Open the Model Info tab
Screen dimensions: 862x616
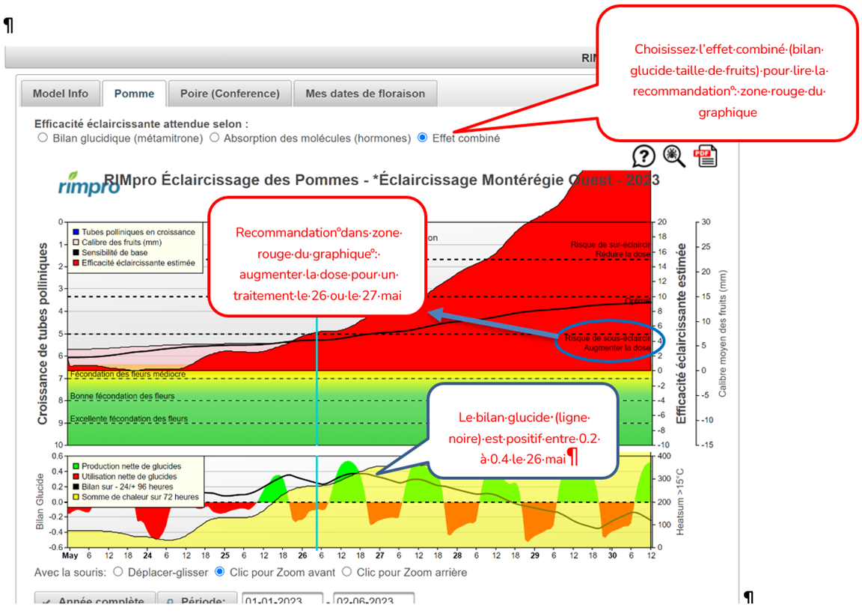[x=61, y=94]
